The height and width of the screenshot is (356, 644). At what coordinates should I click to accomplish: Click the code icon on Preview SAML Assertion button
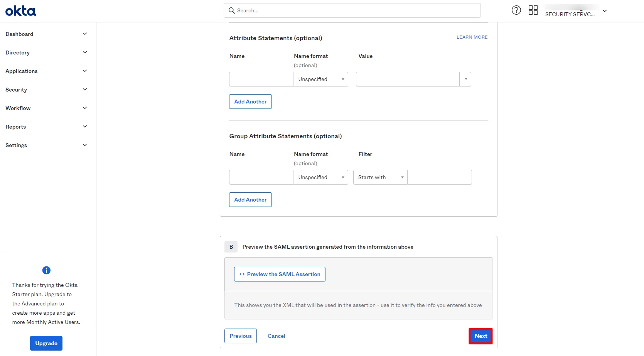(242, 274)
